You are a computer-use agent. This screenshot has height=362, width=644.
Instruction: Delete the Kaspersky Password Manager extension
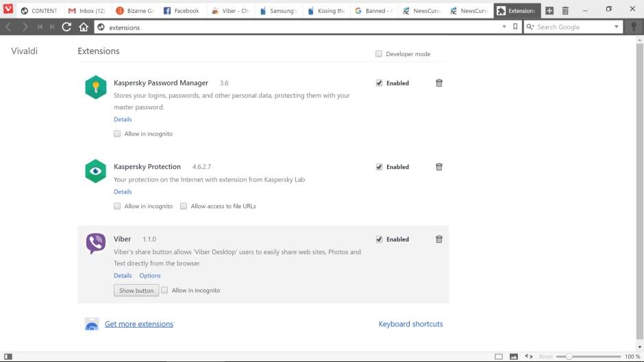click(x=439, y=83)
